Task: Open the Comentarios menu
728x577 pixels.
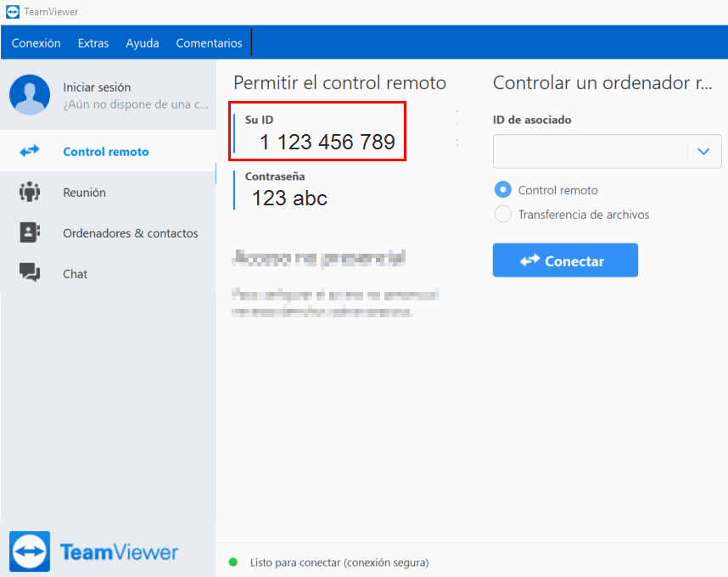Action: pos(209,43)
